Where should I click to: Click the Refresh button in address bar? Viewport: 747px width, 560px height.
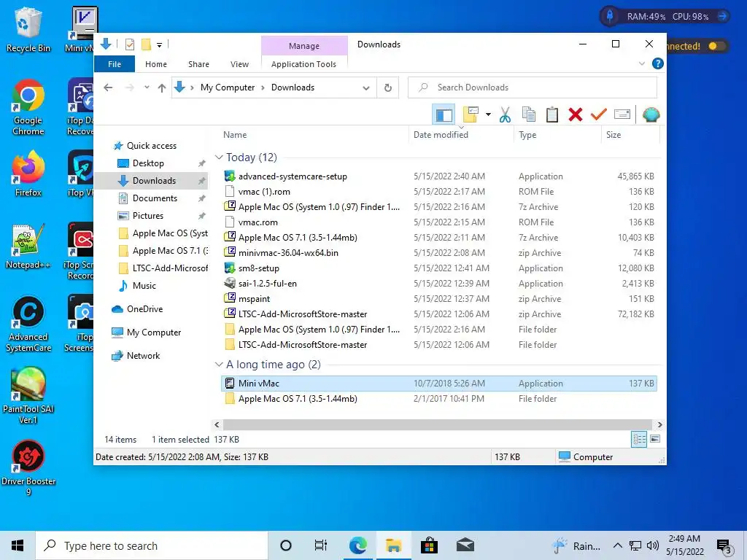pos(388,87)
